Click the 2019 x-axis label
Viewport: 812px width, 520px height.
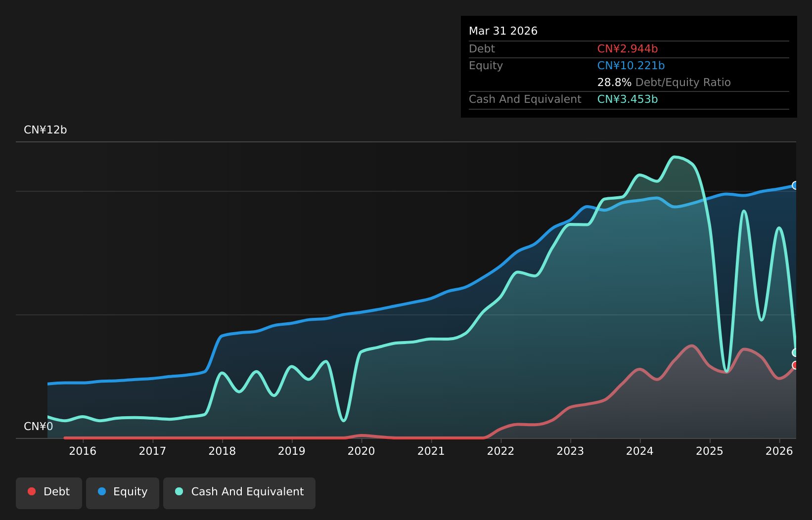coord(292,451)
